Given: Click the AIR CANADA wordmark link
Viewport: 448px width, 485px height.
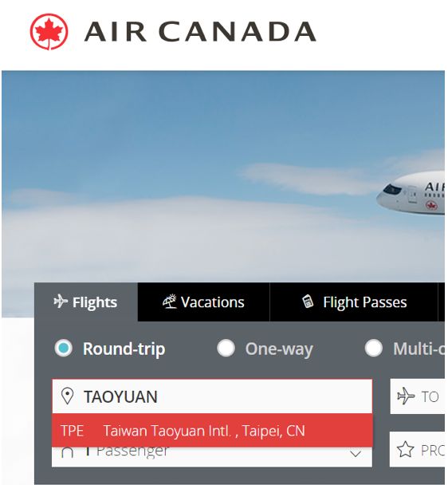Looking at the screenshot, I should [x=200, y=32].
